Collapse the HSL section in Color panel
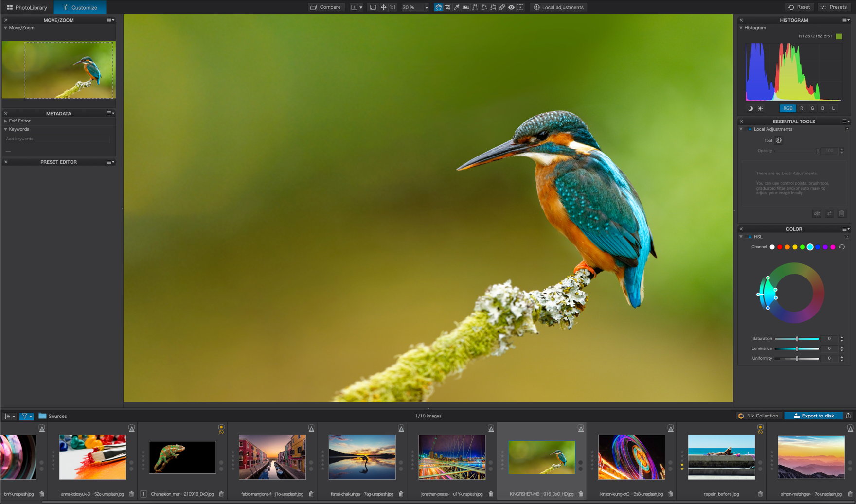The width and height of the screenshot is (856, 504). click(x=741, y=237)
